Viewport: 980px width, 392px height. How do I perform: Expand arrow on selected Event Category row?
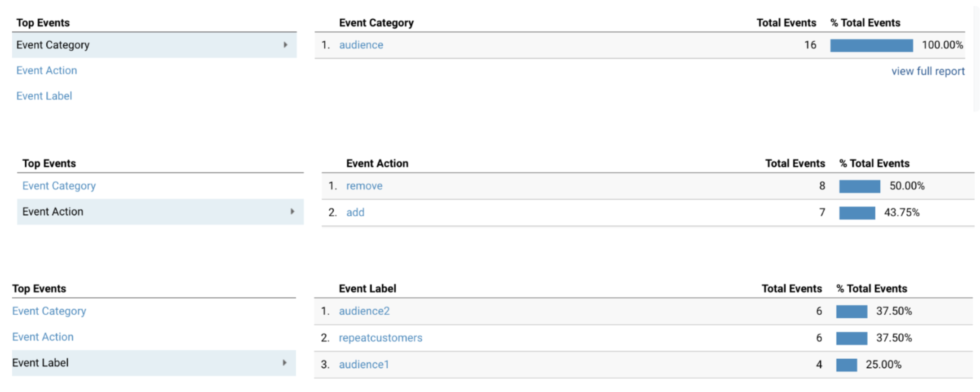coord(285,45)
